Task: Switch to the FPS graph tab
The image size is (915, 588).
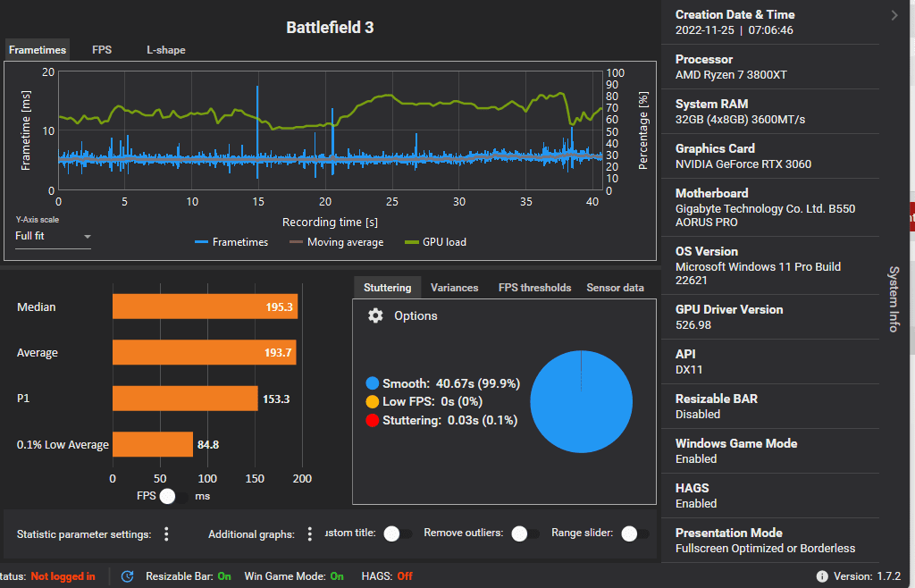Action: point(102,50)
